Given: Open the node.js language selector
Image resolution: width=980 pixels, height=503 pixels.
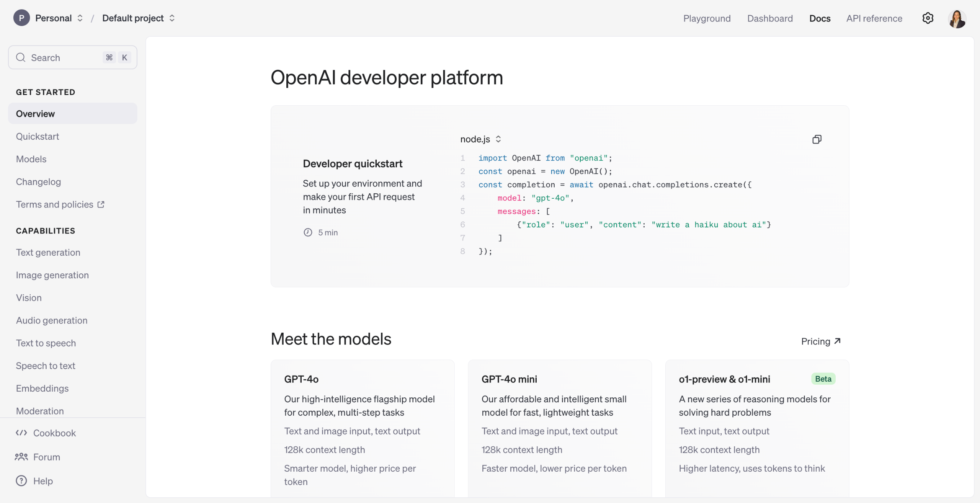Looking at the screenshot, I should [480, 139].
